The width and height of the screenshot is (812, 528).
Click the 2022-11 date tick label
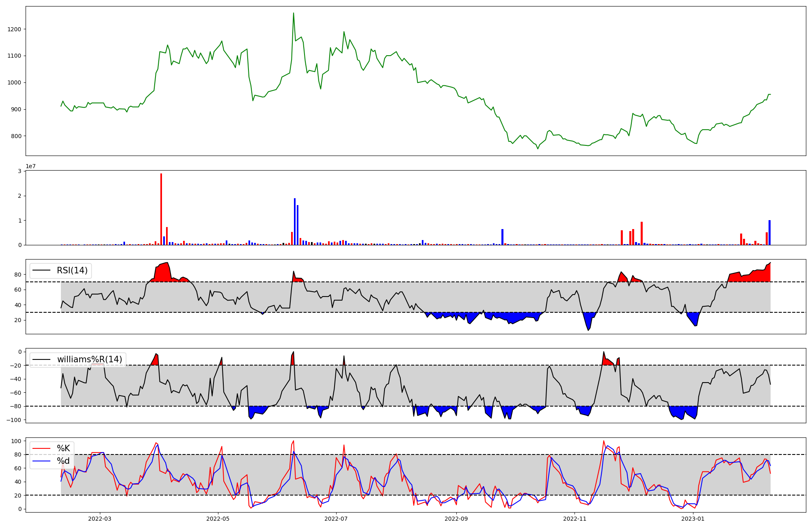click(x=575, y=519)
